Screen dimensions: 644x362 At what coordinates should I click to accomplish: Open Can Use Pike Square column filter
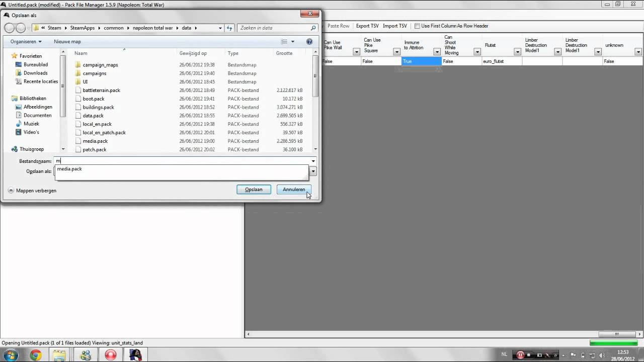click(396, 52)
